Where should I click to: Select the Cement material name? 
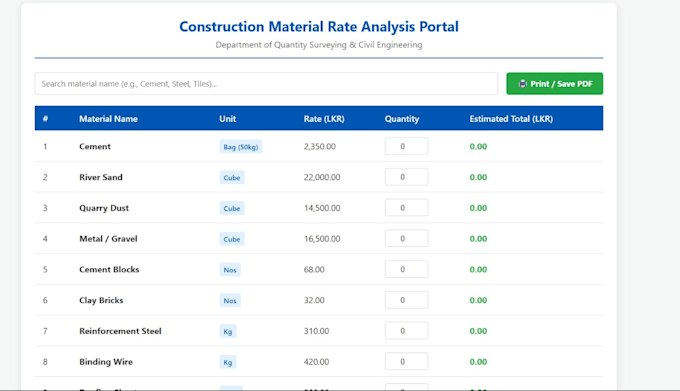(95, 147)
